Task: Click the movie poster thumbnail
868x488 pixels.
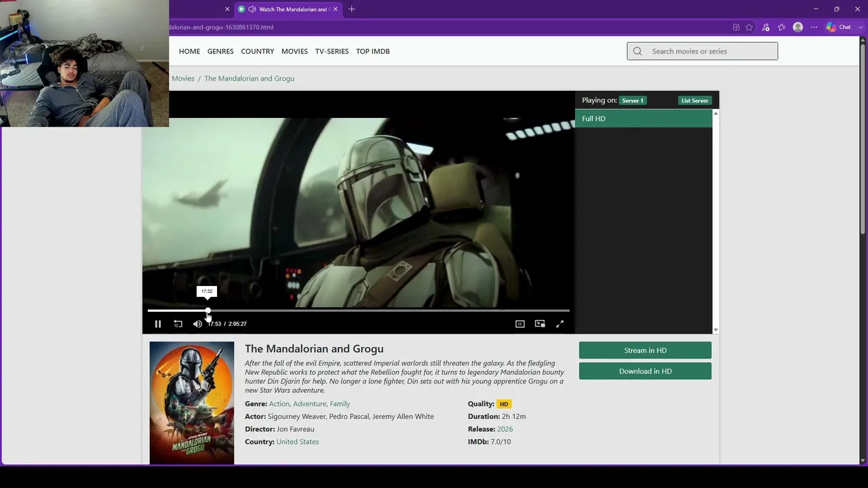Action: tap(192, 403)
